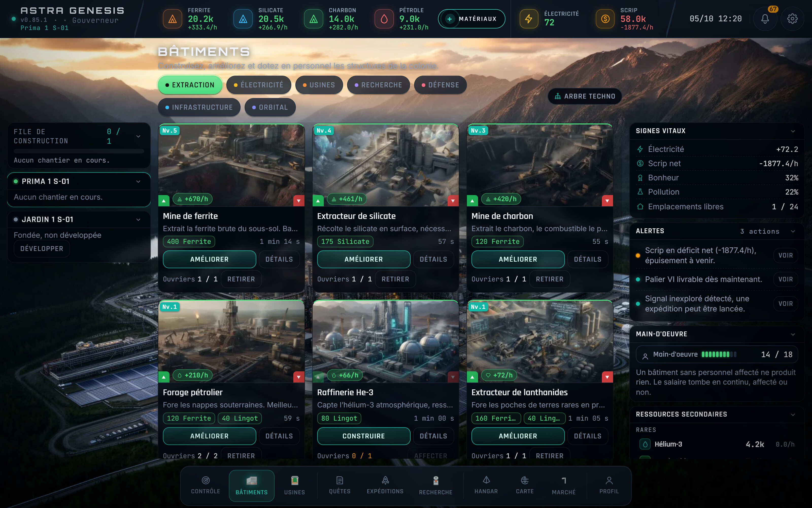
Task: Select the Orbital category tab
Action: (x=270, y=107)
